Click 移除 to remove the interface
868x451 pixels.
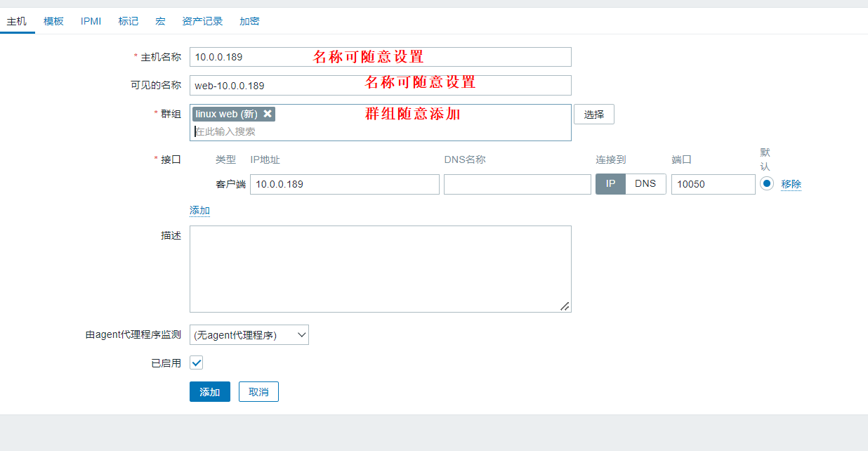[791, 184]
